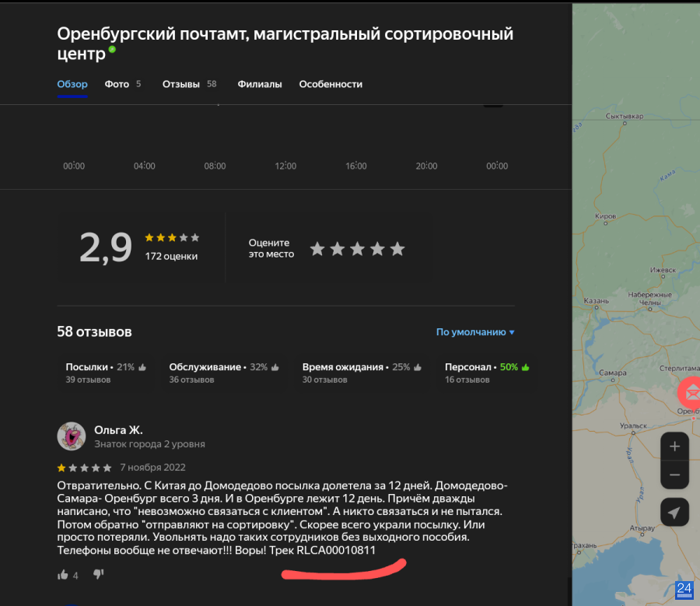
Task: Click Сыктывкар city label on map
Action: click(x=624, y=116)
